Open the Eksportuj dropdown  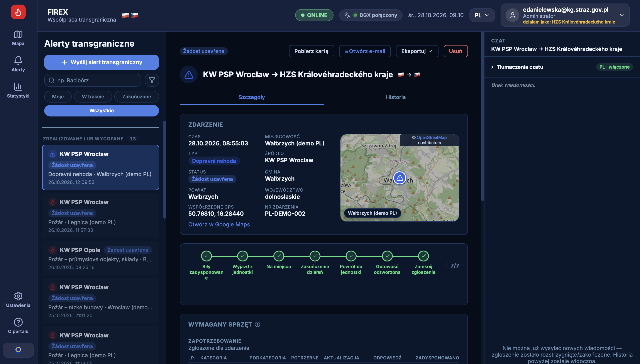pyautogui.click(x=417, y=51)
